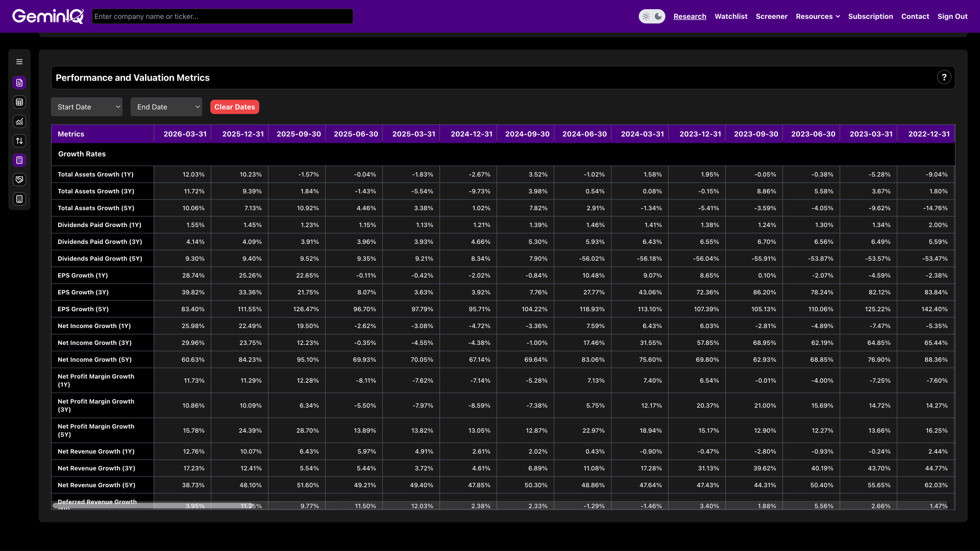Select the EPS Growth (5Y) row label
Screen dimensions: 980x551
(x=83, y=309)
